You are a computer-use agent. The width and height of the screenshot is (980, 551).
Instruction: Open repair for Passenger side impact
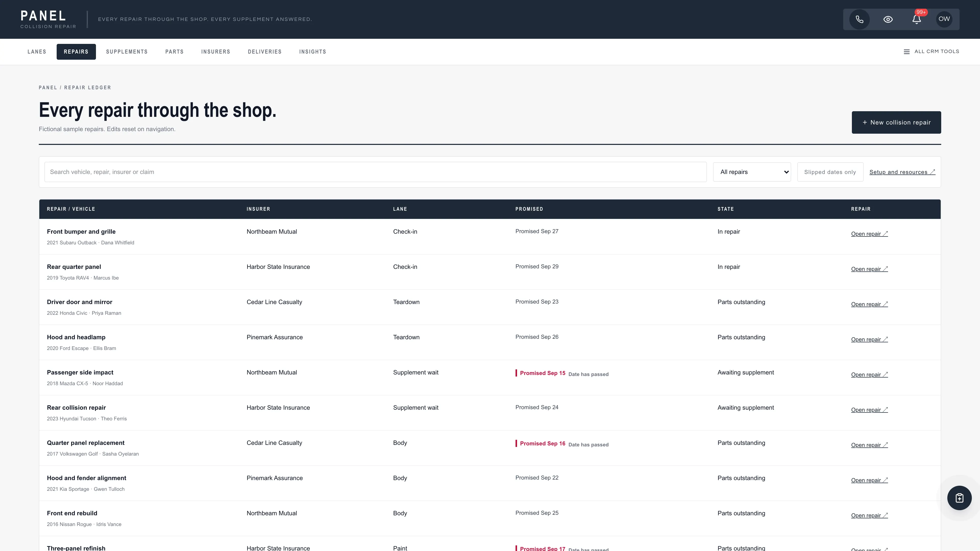click(869, 374)
